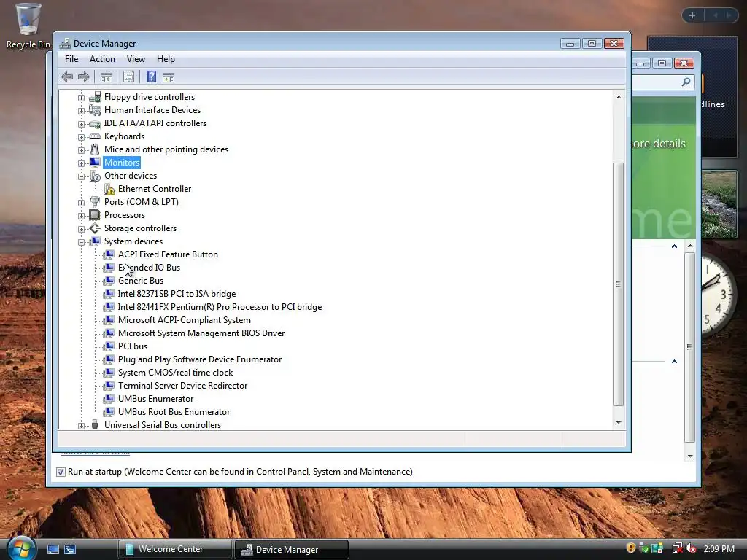
Task: Click the security shield tray icon
Action: pyautogui.click(x=630, y=548)
